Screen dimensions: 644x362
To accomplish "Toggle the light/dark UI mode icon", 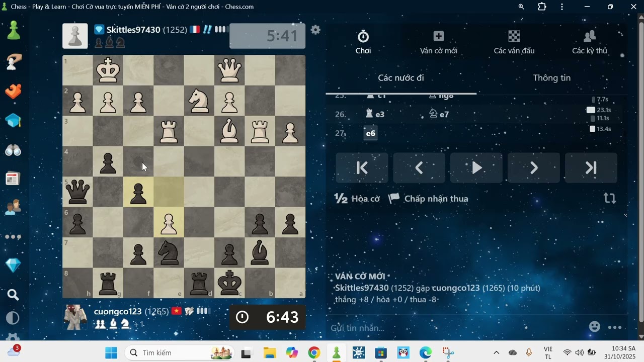I will coord(13,318).
